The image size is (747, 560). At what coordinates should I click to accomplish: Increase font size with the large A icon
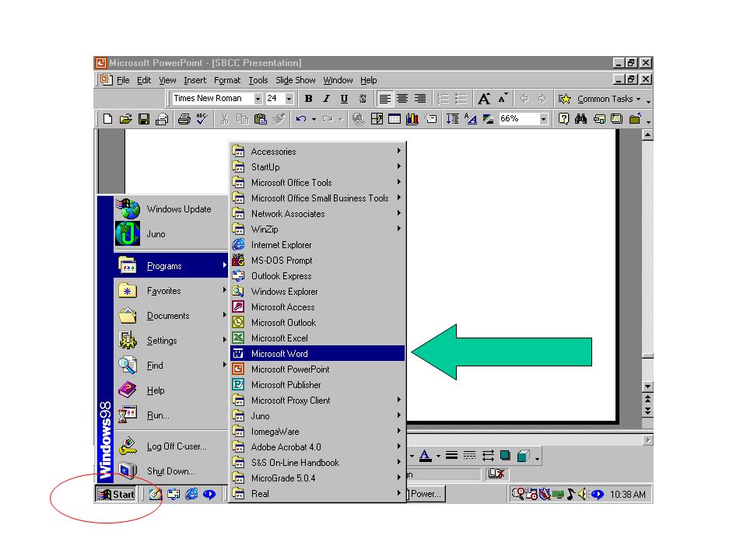click(484, 99)
